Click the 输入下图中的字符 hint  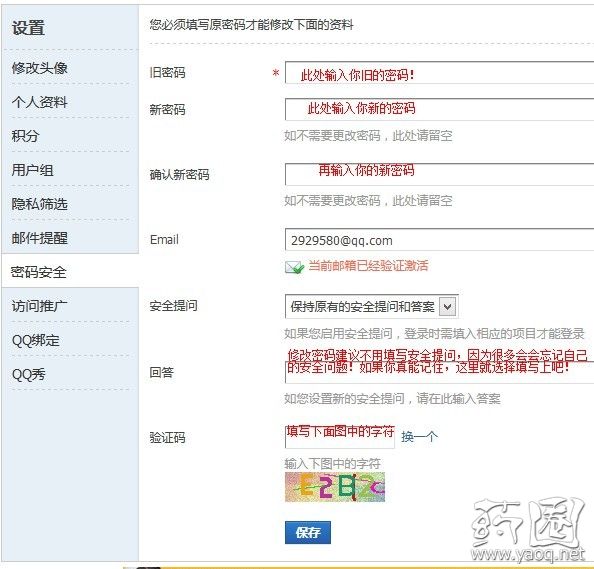coord(333,463)
